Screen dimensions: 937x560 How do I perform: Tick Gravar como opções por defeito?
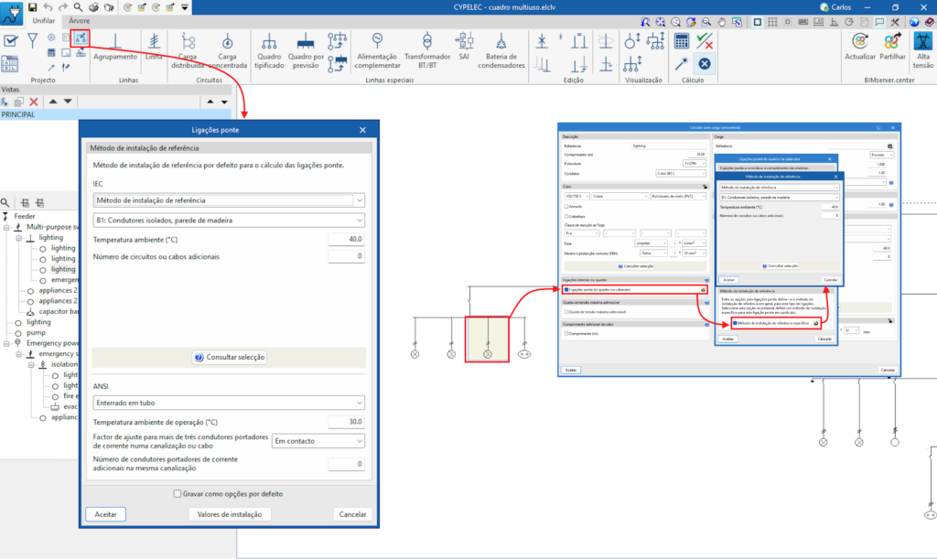178,494
